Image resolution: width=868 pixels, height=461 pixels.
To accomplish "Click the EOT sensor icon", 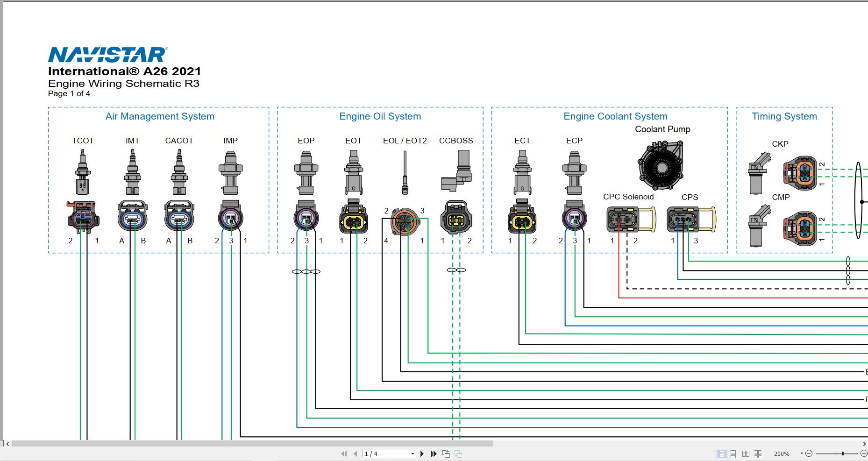I will (x=354, y=172).
